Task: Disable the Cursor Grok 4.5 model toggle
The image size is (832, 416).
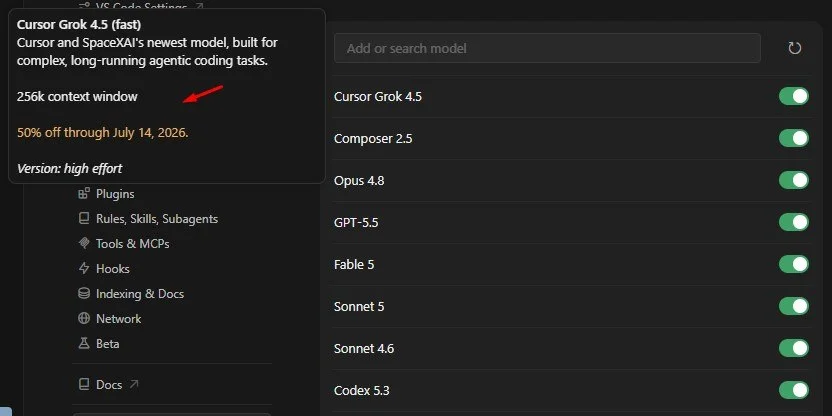Action: [794, 97]
